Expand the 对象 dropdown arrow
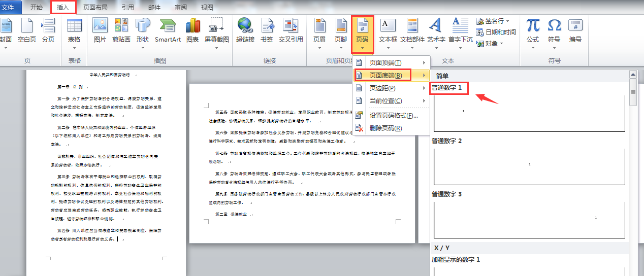Viewport: 644px width, 276px height. click(501, 44)
